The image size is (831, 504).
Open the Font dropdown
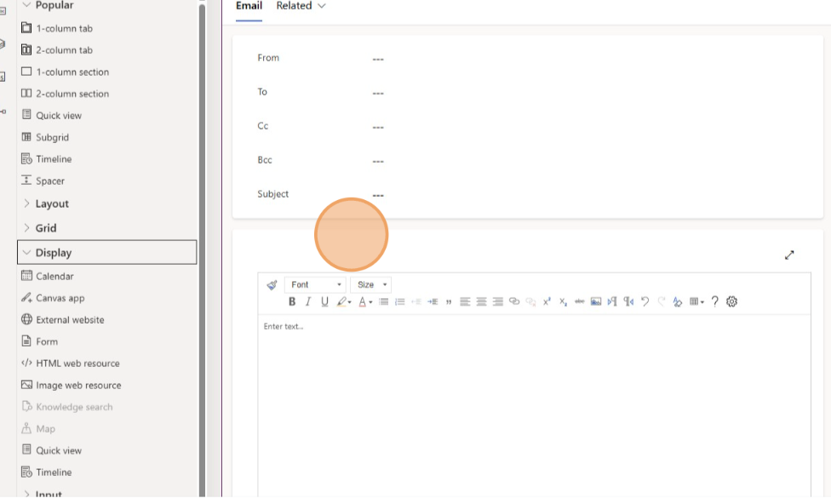click(x=315, y=285)
